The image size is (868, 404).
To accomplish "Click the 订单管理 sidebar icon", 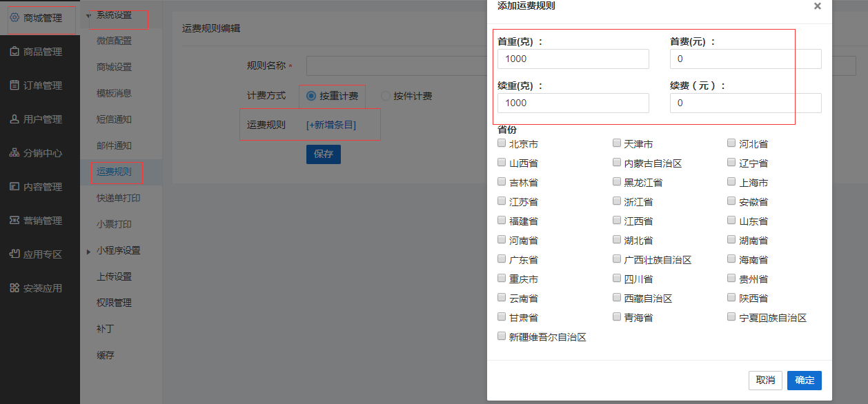I will point(14,85).
